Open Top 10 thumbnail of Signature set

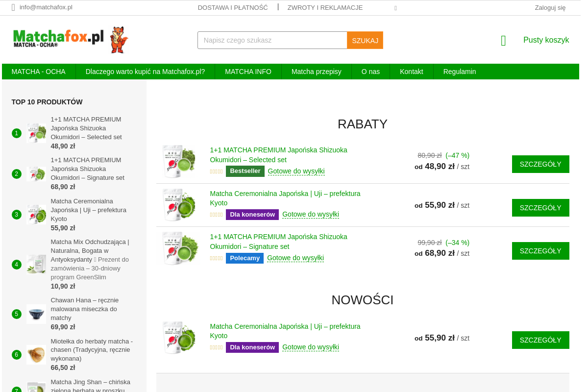coord(36,173)
